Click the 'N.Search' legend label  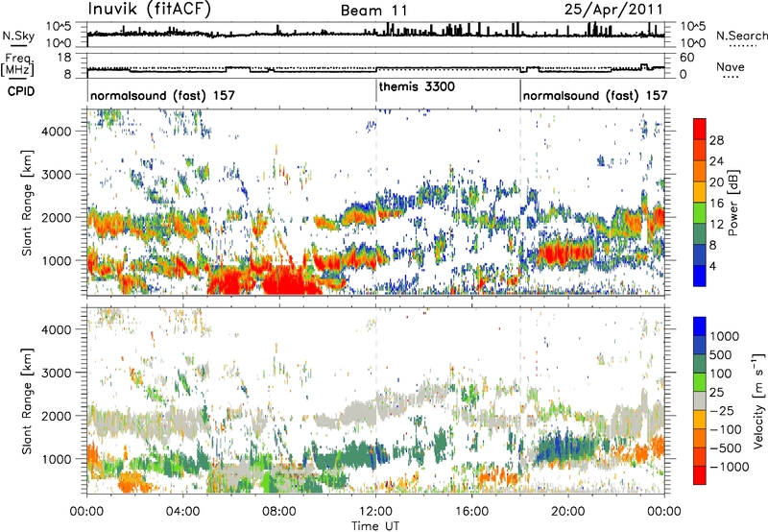[x=741, y=36]
